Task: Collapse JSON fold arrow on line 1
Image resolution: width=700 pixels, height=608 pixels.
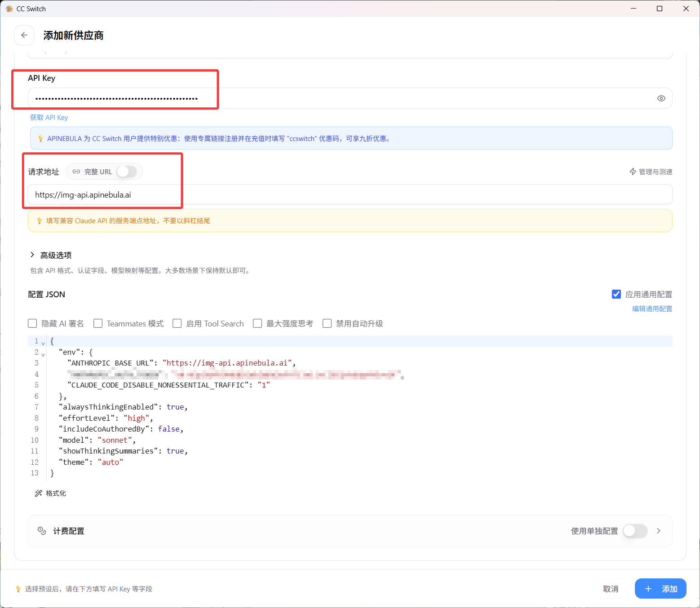Action: 43,344
